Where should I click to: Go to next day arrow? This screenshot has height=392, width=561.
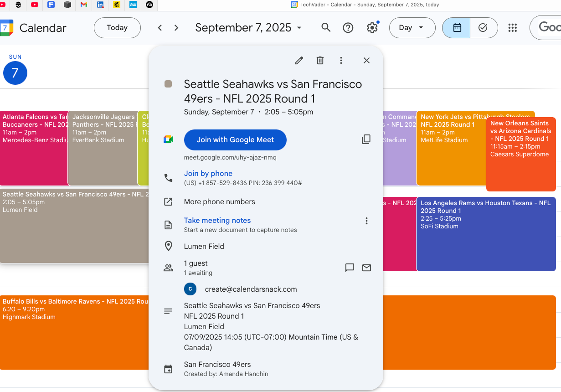point(176,28)
